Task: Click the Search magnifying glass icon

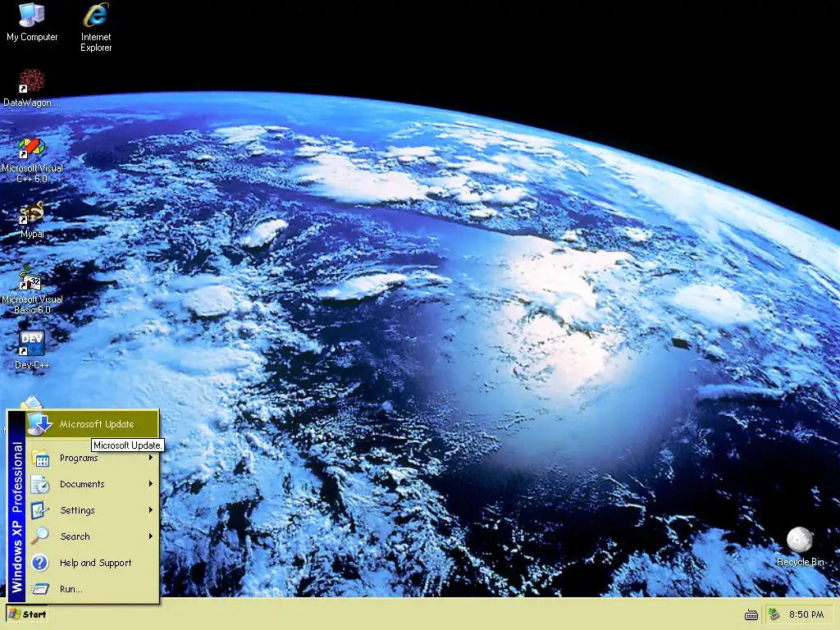Action: [x=40, y=536]
